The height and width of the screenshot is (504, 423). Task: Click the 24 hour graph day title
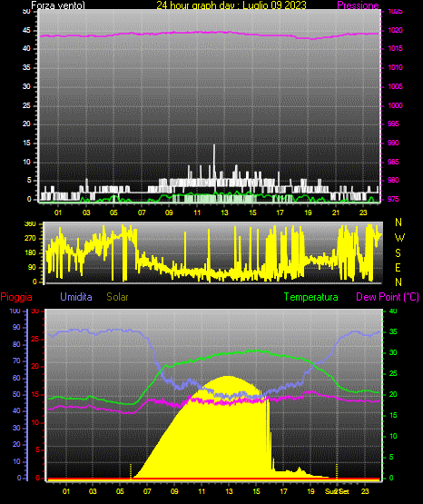231,5
